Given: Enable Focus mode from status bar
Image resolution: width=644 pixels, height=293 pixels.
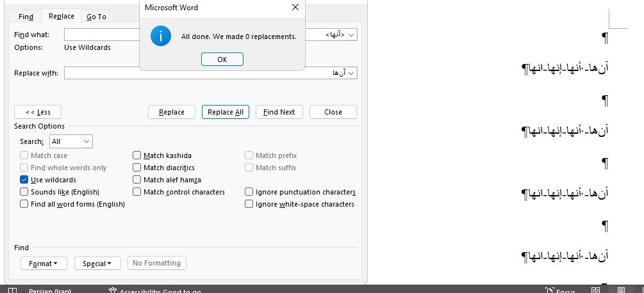Looking at the screenshot, I should point(560,290).
